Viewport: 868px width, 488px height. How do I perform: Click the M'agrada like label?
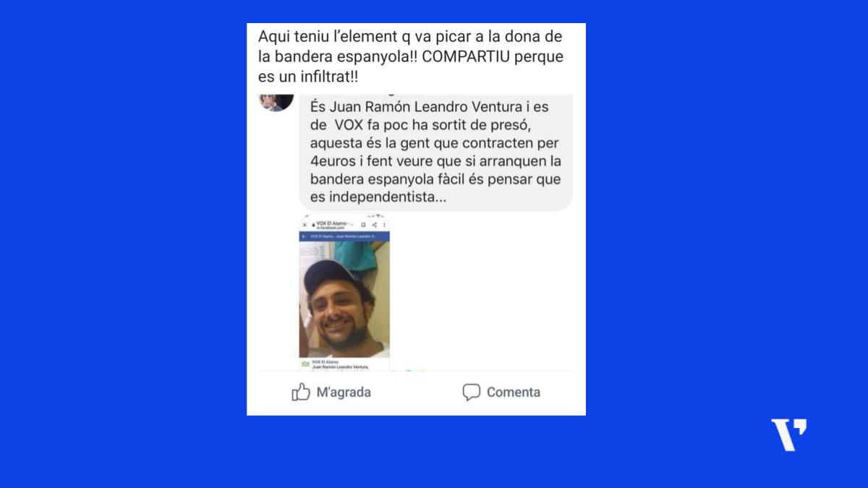(x=344, y=393)
